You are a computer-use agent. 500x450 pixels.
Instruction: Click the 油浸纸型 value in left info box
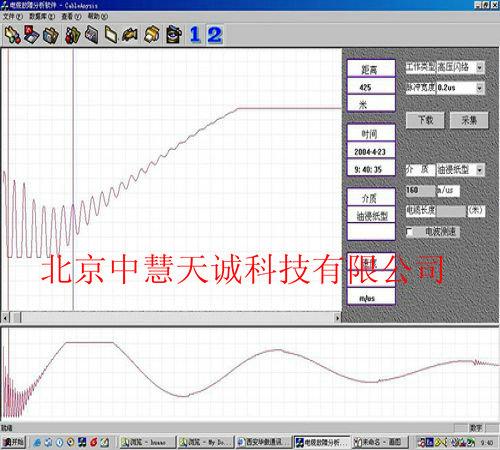tap(371, 215)
